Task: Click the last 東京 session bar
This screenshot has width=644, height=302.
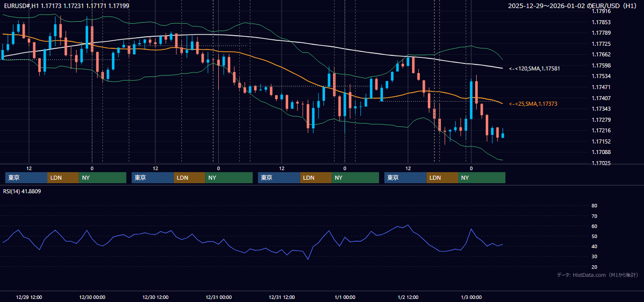Action: (406, 178)
